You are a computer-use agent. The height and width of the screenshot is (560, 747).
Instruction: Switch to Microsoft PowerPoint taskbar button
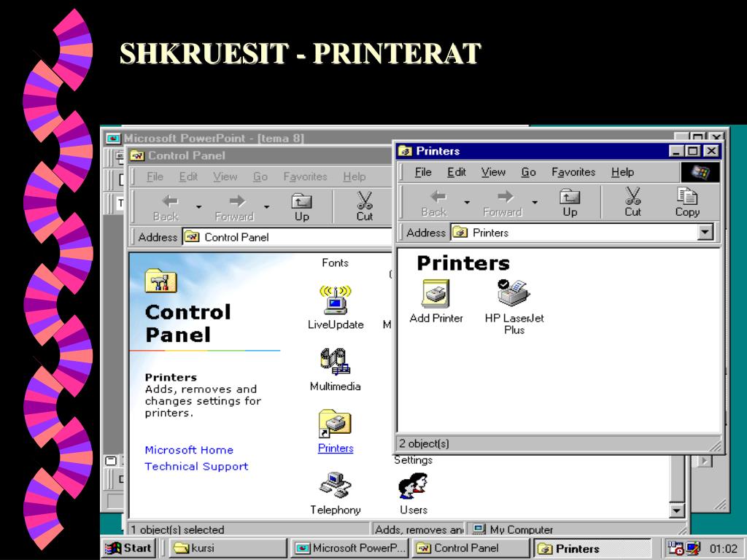pos(349,548)
